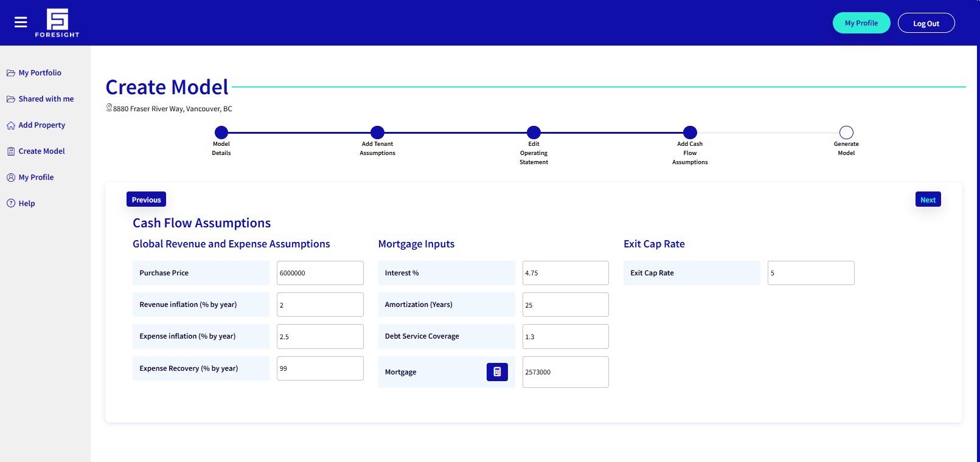980x462 pixels.
Task: Edit the Interest % input field
Action: [565, 273]
